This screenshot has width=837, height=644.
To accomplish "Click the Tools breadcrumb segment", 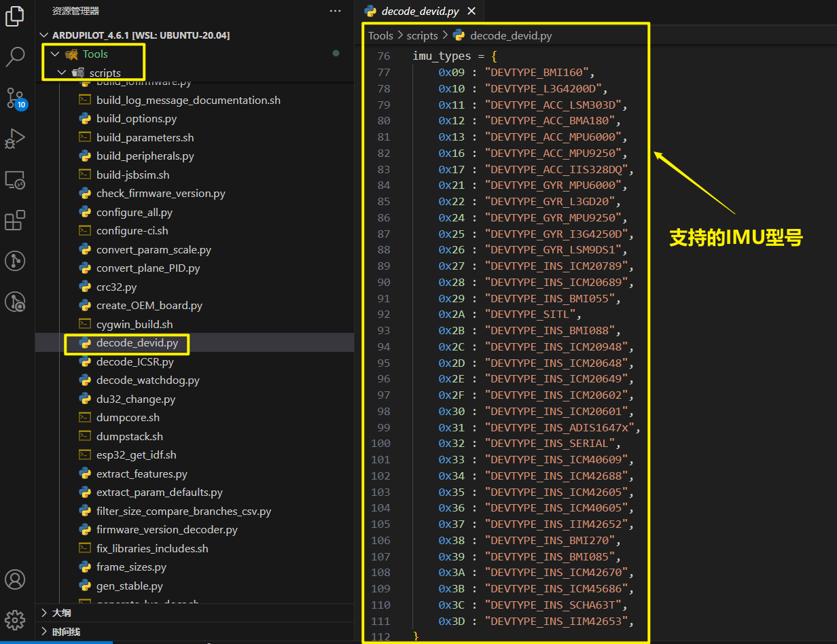I will 380,35.
